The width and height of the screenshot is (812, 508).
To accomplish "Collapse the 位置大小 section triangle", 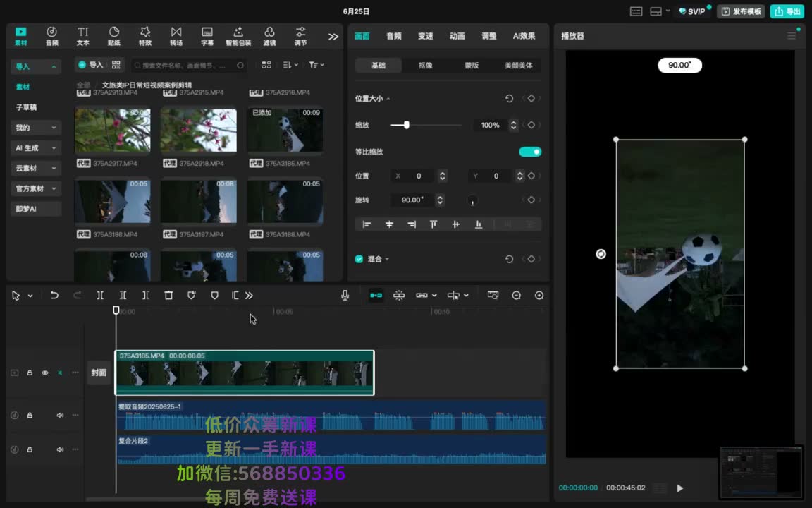I will click(388, 99).
